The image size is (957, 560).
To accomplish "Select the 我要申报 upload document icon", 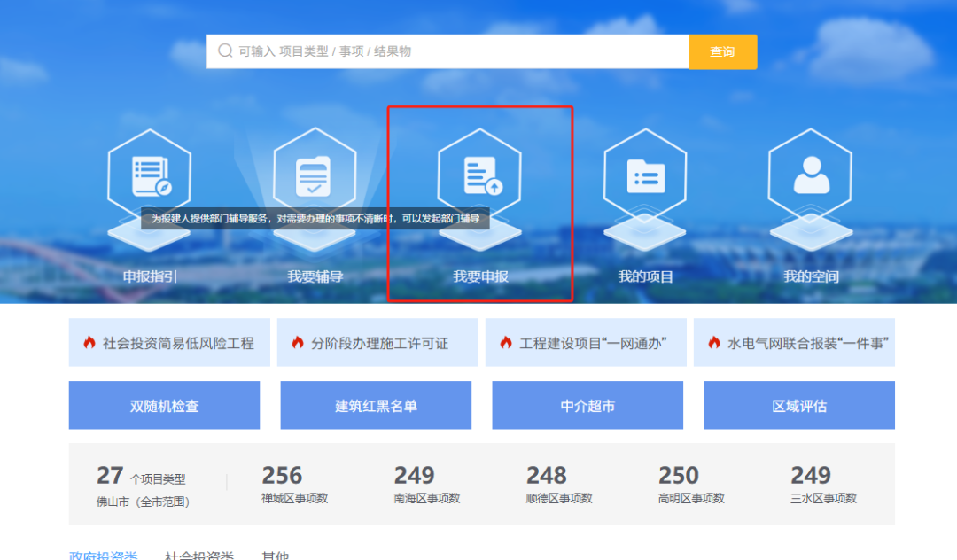I will pyautogui.click(x=480, y=175).
